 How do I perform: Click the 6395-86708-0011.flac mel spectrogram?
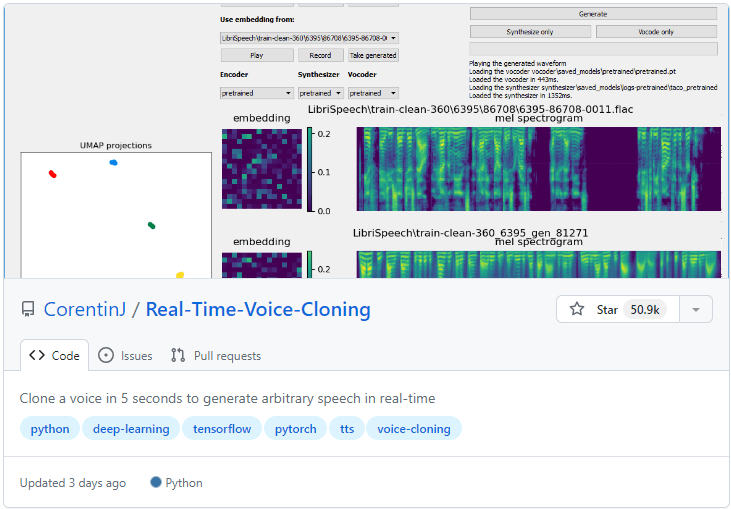tap(538, 169)
